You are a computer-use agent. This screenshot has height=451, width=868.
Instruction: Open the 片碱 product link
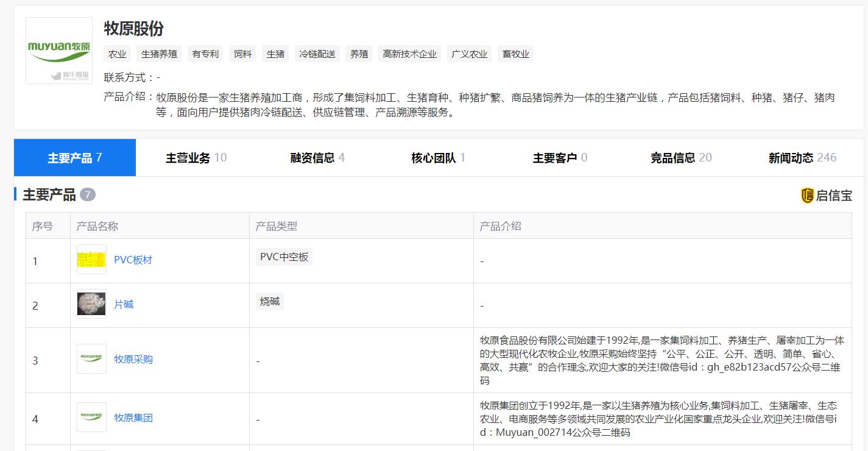point(124,305)
